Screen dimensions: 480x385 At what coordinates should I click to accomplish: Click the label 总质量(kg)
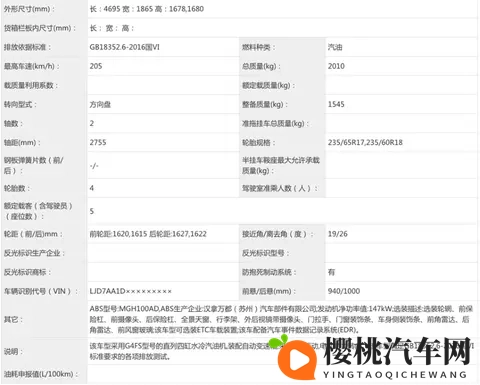(x=261, y=66)
